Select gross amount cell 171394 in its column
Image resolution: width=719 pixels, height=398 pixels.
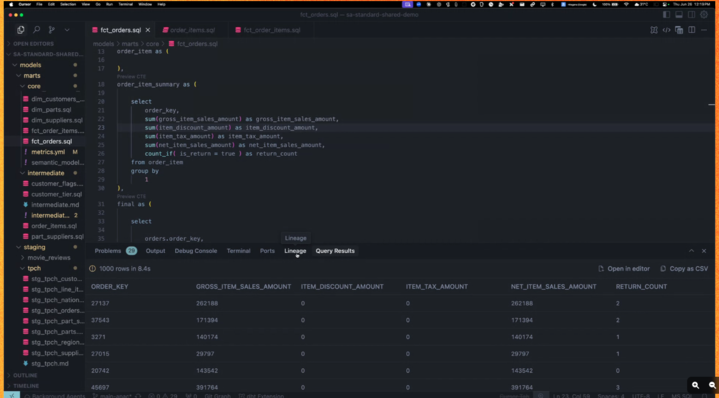[x=207, y=320]
